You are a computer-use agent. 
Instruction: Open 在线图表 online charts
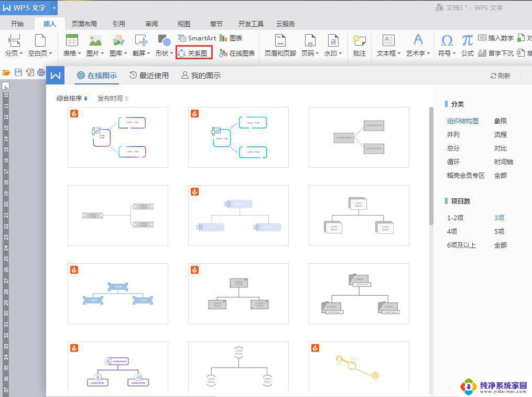(237, 53)
